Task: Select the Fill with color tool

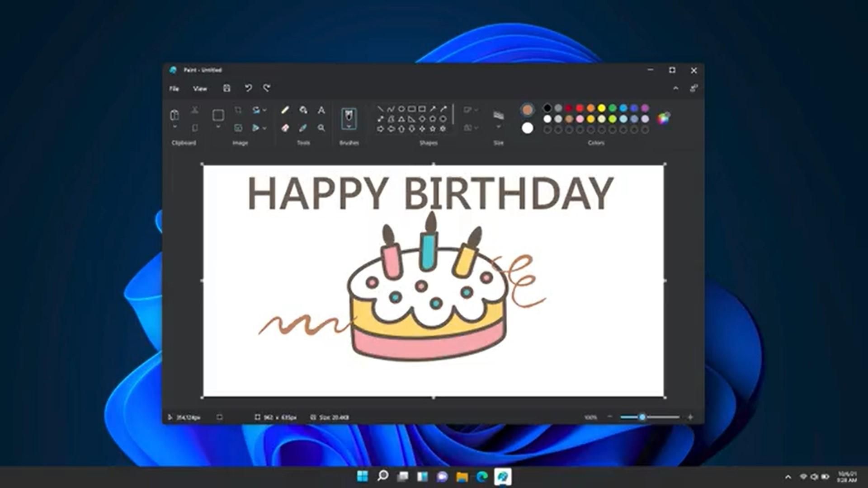Action: coord(303,110)
